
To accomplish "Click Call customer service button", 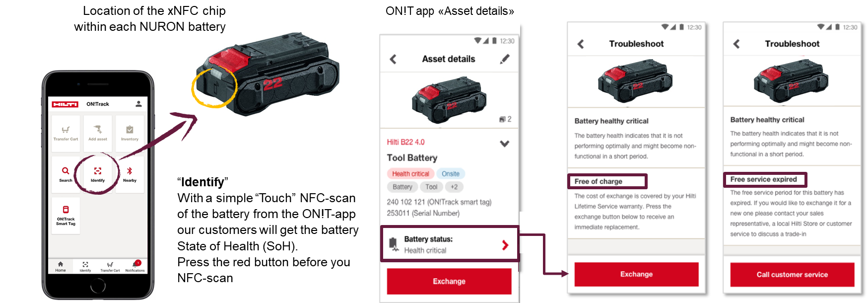I will click(x=792, y=274).
